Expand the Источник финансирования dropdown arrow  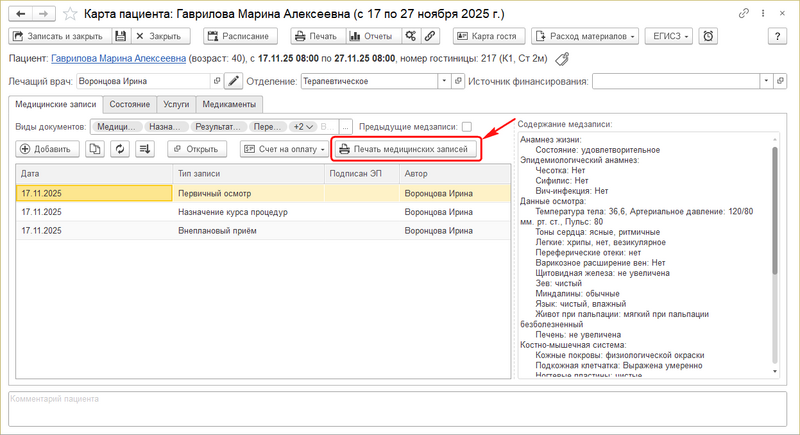coord(766,81)
